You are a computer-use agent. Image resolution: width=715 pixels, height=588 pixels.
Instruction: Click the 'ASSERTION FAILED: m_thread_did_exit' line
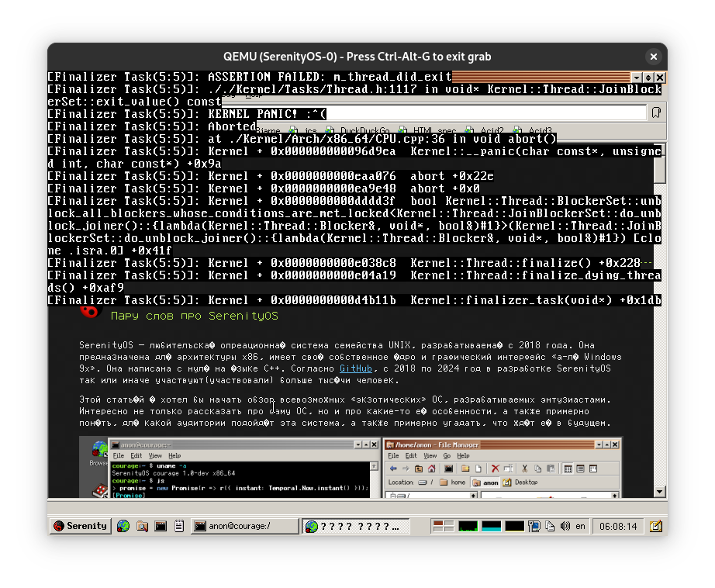330,77
